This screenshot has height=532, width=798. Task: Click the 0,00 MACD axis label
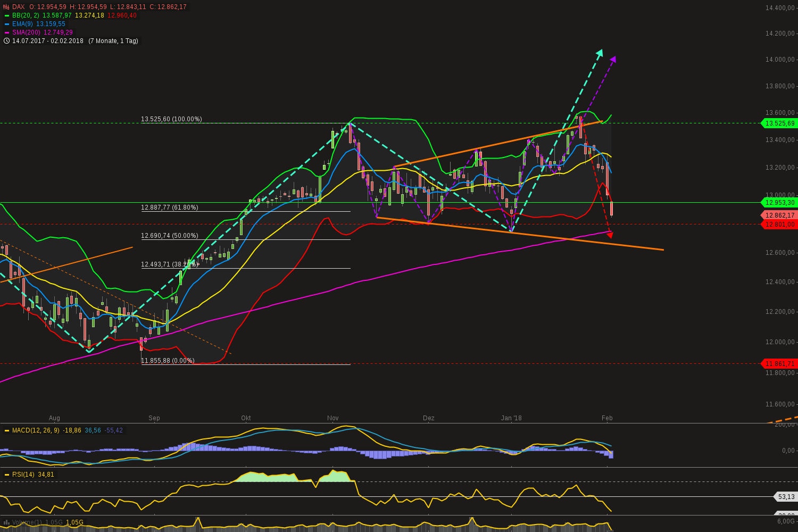788,451
